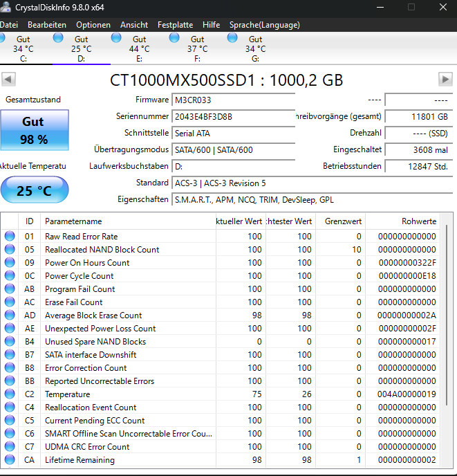Viewport: 457px width, 476px height.
Task: Select raw value 0000000322F of Power On Hours
Action: coord(407,263)
